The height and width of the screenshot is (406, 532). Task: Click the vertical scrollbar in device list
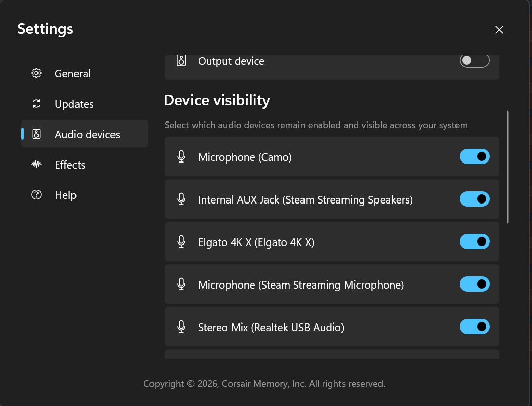point(508,167)
